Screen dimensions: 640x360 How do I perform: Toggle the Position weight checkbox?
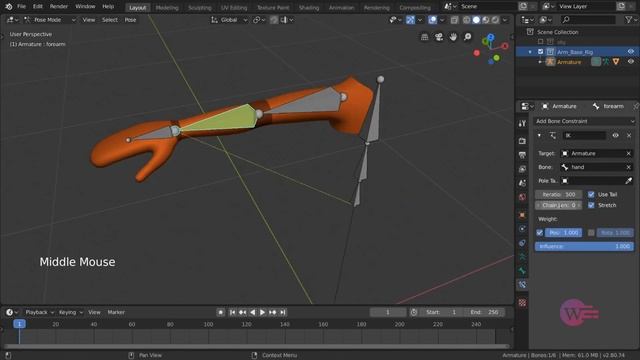click(x=540, y=233)
